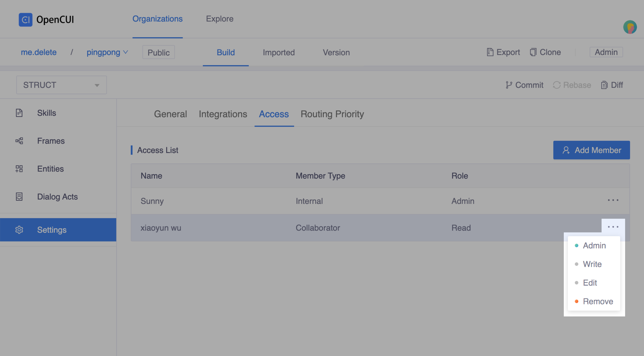Open the me.delete breadcrumb link

[x=39, y=52]
